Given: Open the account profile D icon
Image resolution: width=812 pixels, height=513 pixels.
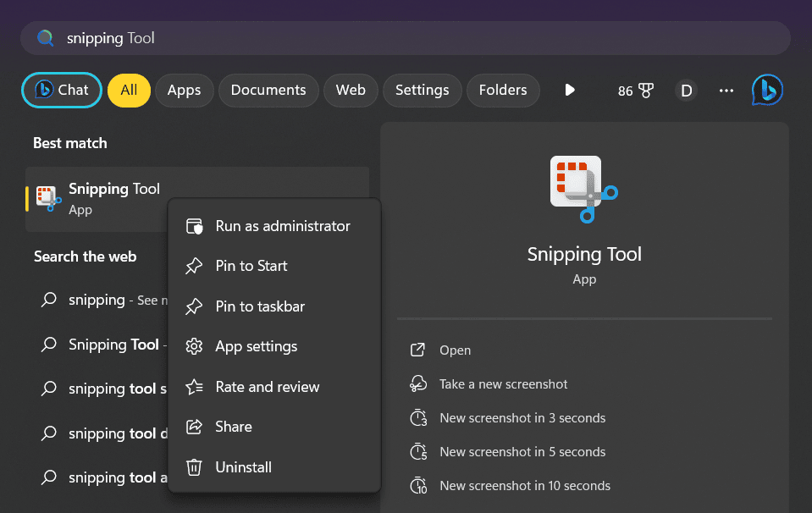Looking at the screenshot, I should [x=686, y=90].
